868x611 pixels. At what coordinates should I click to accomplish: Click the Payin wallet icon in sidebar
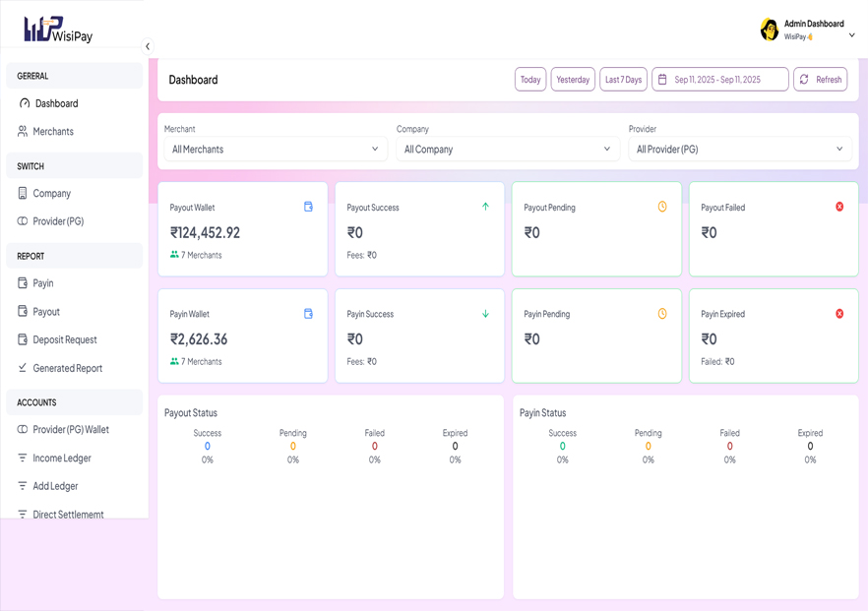coord(22,282)
